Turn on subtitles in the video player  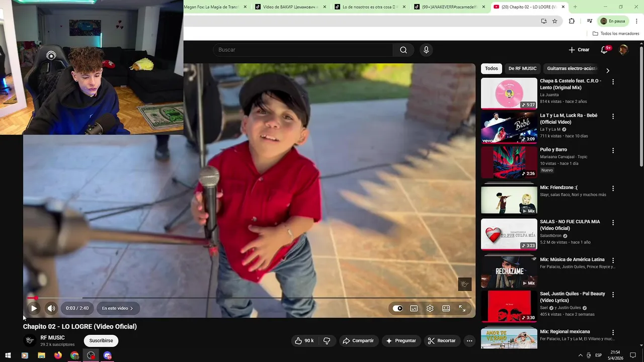pos(414,308)
